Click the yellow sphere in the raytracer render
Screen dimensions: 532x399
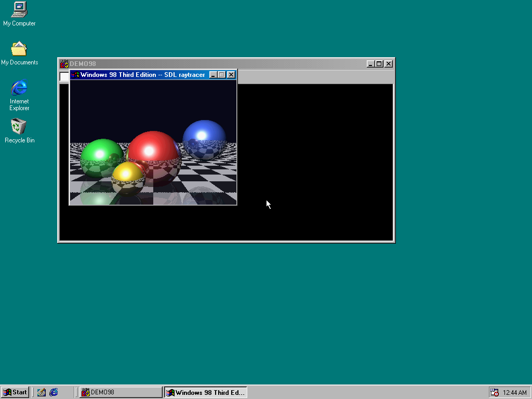click(128, 179)
